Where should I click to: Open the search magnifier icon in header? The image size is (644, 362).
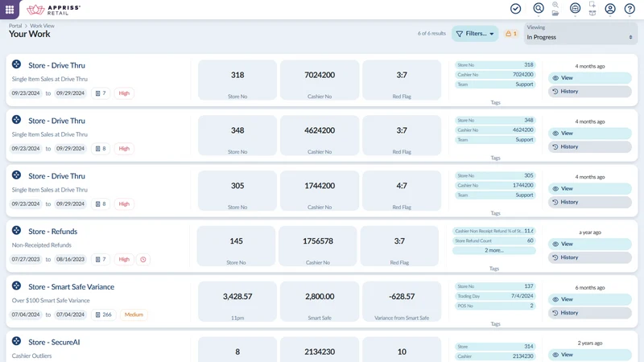point(539,8)
